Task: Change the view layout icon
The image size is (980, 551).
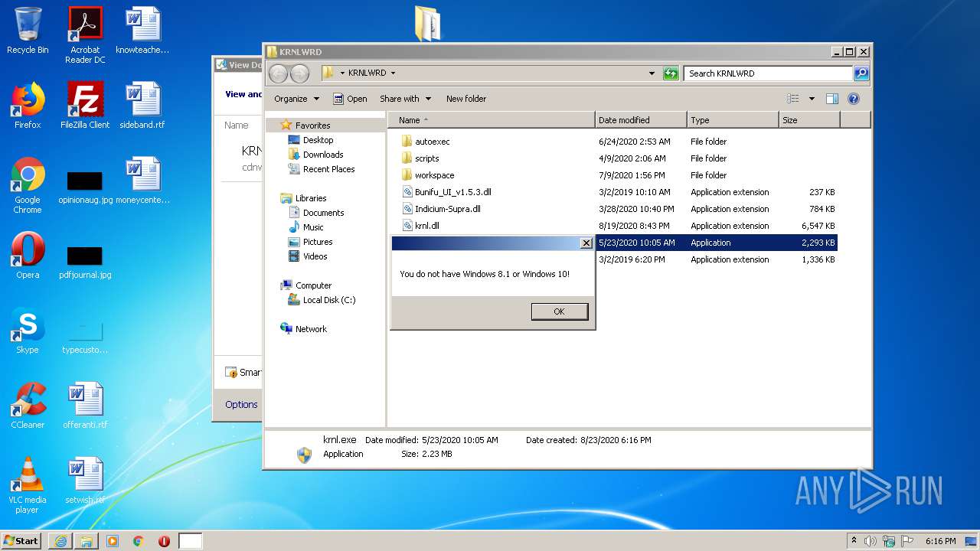Action: 793,99
